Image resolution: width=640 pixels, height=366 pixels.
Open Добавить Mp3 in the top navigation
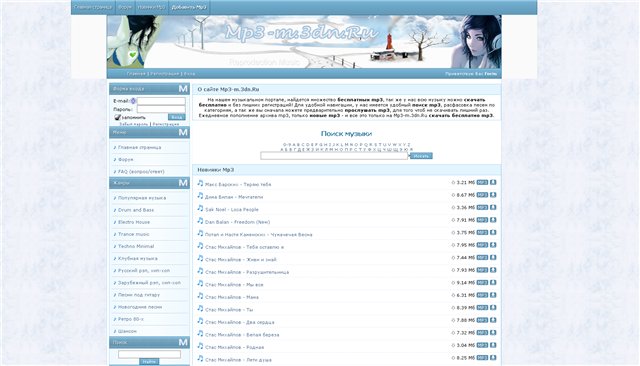coord(189,7)
